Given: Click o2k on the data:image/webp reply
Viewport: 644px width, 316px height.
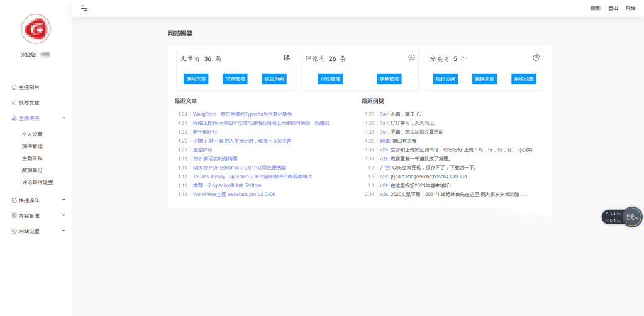Looking at the screenshot, I should pos(384,177).
